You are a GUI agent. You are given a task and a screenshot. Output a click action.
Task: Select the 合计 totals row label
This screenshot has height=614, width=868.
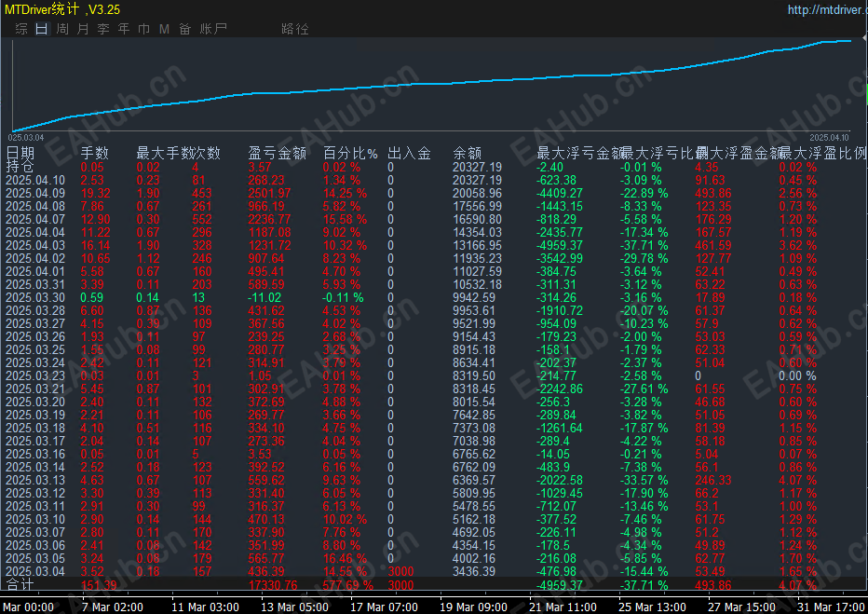click(x=20, y=585)
